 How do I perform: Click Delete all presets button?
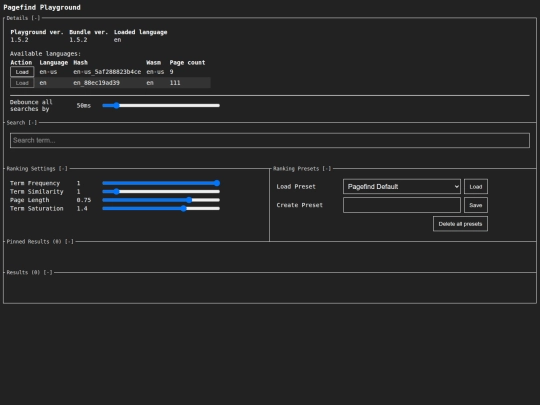(460, 224)
